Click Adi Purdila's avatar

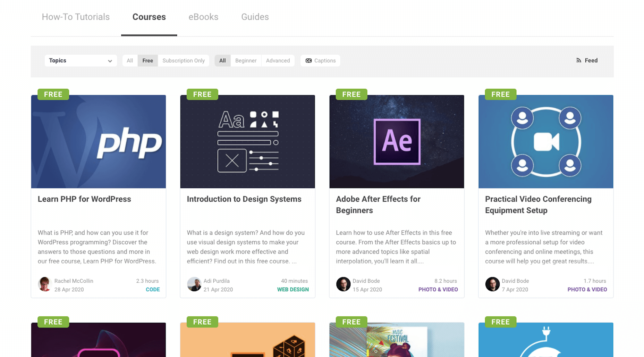(194, 284)
